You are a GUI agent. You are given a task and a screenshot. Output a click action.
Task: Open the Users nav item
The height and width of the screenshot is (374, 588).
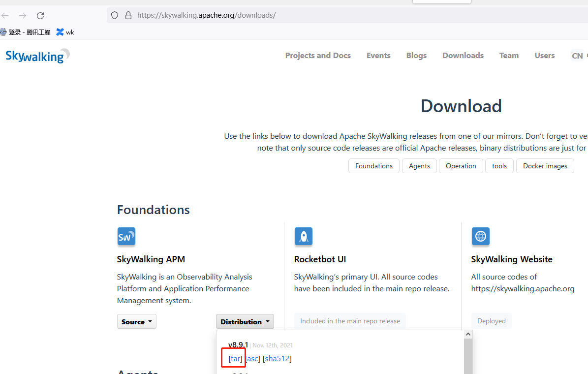(x=545, y=56)
